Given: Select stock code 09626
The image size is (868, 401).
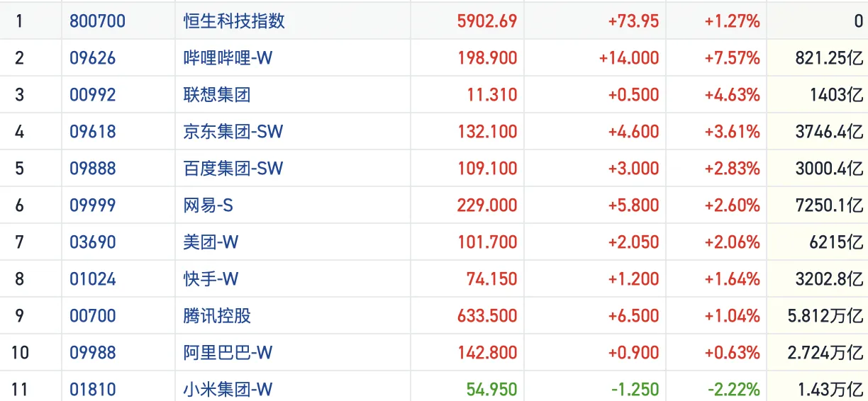Looking at the screenshot, I should pos(92,58).
